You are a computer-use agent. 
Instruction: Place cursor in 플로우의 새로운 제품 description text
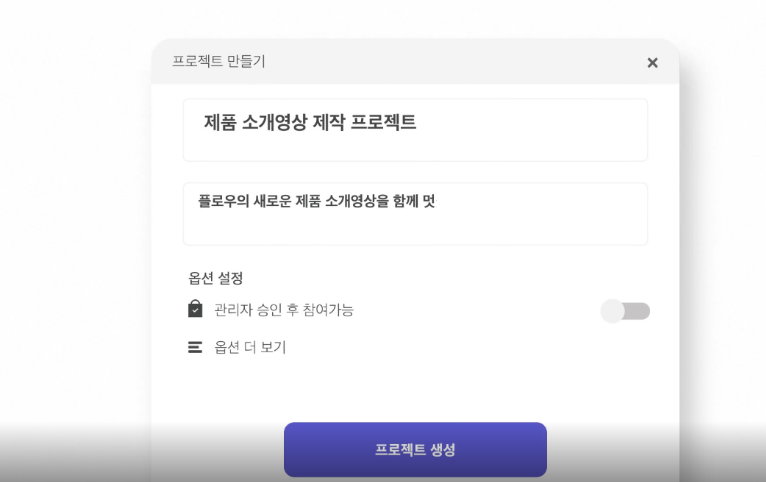[316, 201]
